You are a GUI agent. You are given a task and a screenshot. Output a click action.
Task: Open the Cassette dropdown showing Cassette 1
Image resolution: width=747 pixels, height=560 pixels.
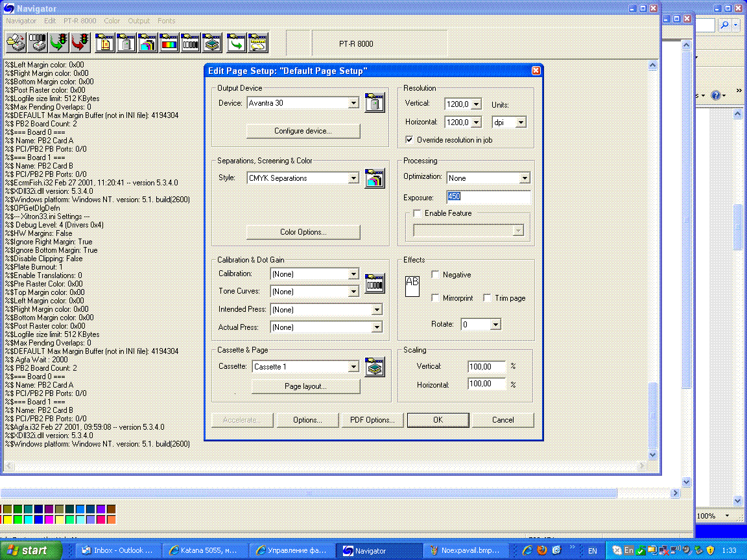coord(353,367)
